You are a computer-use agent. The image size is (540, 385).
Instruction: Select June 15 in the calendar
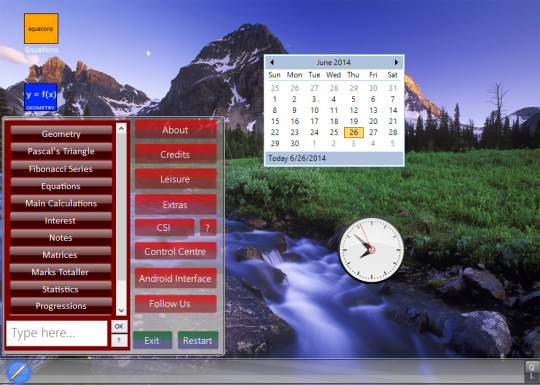tap(275, 121)
